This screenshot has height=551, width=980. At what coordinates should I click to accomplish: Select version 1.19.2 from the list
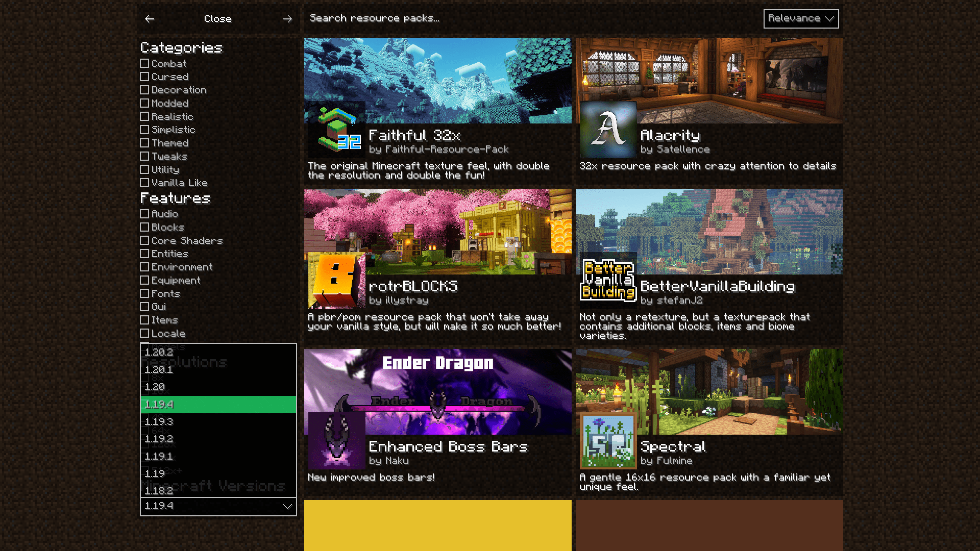tap(218, 439)
